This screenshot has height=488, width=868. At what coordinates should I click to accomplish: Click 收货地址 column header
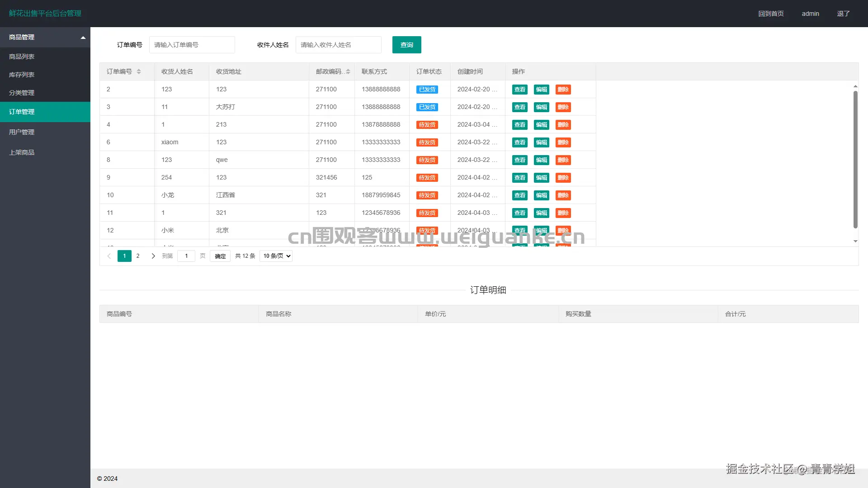229,71
